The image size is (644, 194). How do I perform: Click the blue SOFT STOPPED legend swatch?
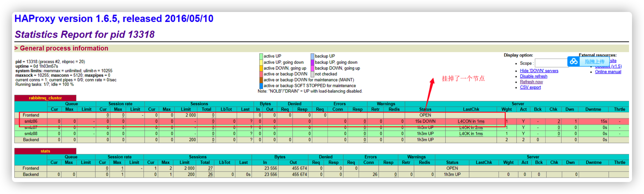[261, 86]
